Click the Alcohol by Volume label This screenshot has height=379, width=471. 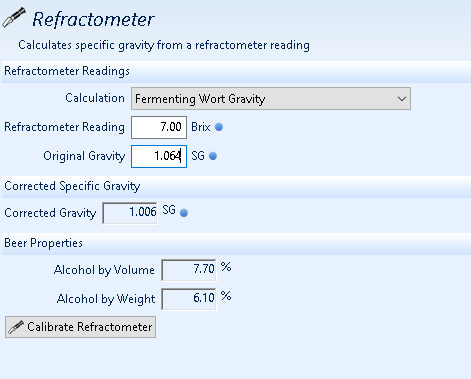coord(104,270)
